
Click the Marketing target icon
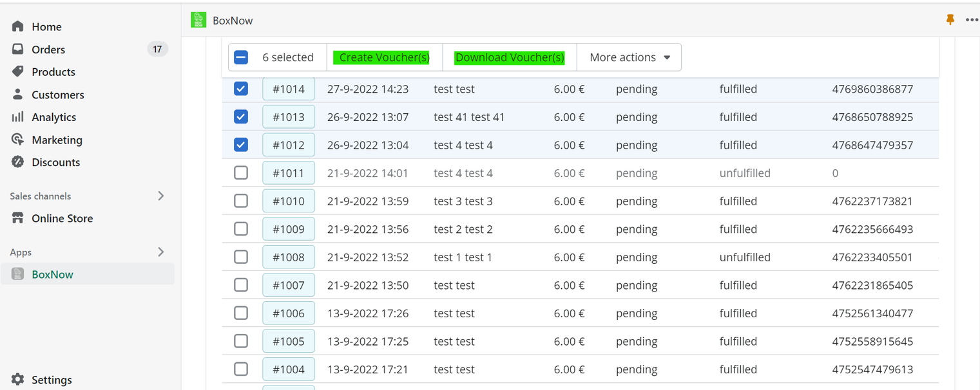click(18, 140)
